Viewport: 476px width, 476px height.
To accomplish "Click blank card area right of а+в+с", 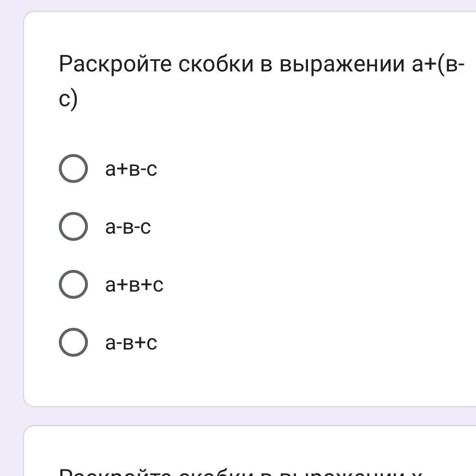I will pos(314,285).
